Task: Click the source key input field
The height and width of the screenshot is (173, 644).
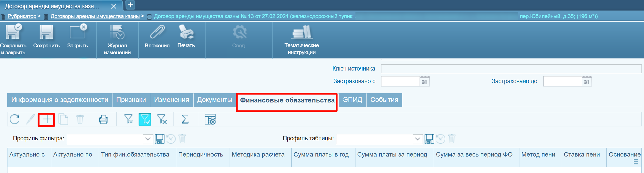Action: click(511, 69)
